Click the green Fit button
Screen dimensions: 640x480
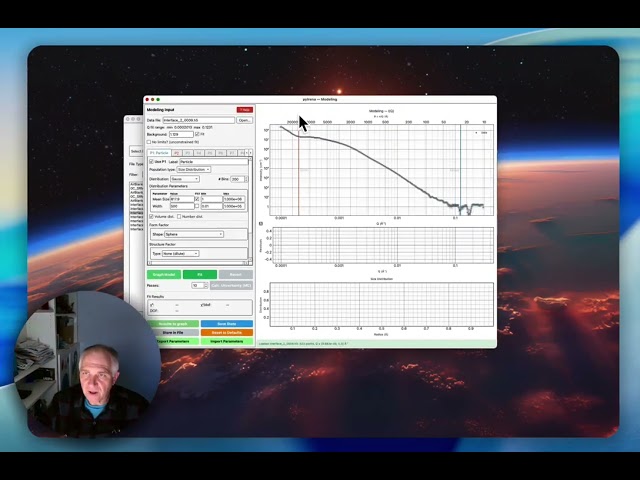click(x=200, y=274)
